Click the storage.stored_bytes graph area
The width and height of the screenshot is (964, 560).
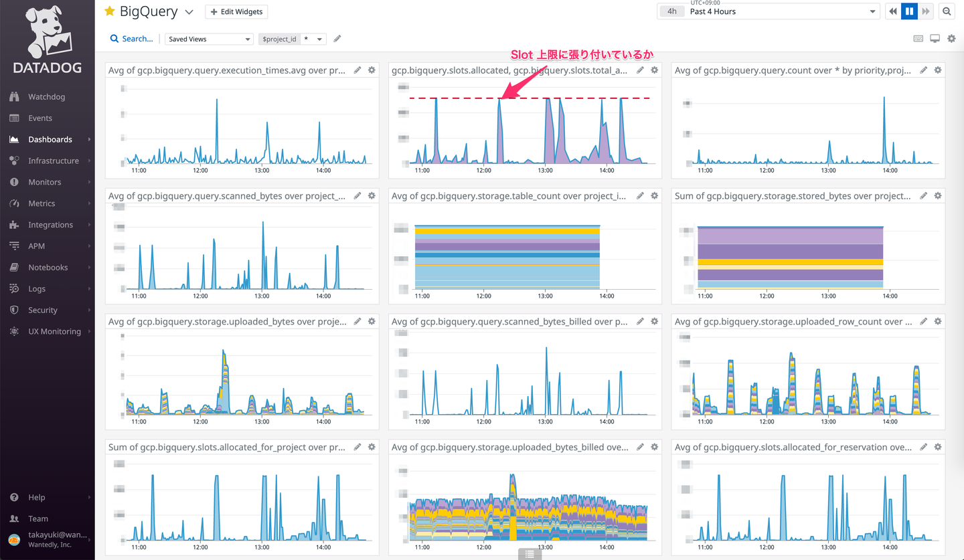790,258
